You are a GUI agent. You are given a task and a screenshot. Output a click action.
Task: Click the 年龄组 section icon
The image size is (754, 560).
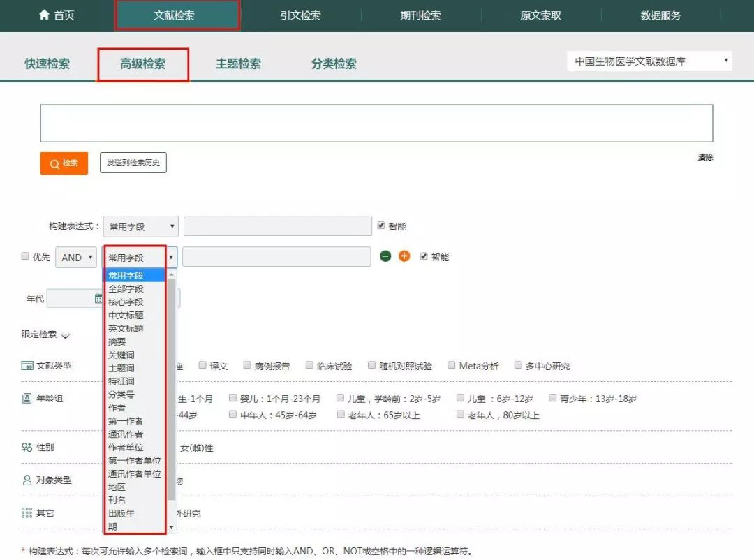27,399
